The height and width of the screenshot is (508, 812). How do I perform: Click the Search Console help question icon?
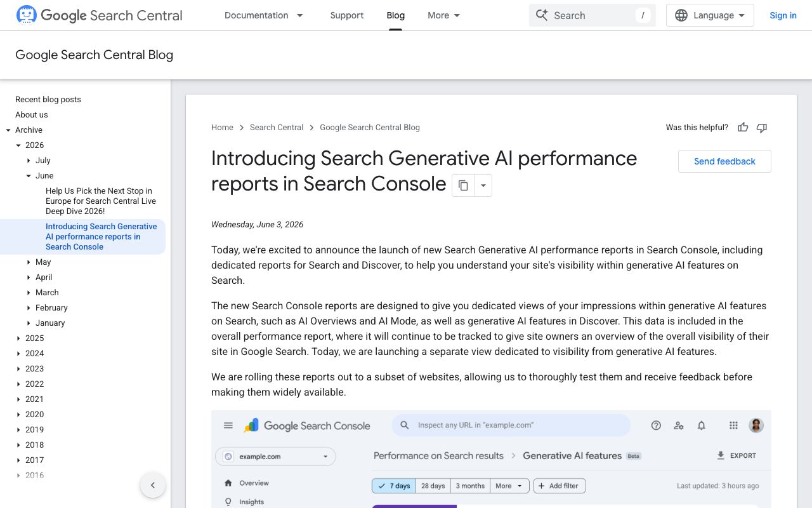656,425
